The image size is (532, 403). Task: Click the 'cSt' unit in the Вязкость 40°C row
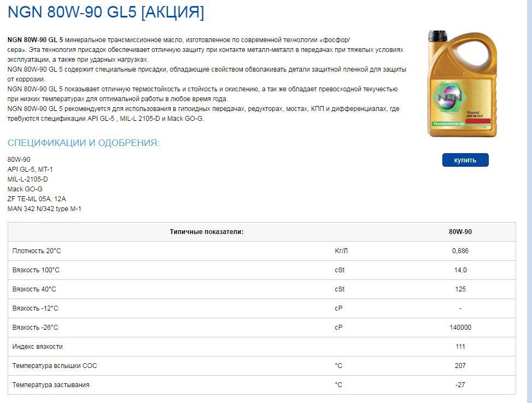click(340, 289)
